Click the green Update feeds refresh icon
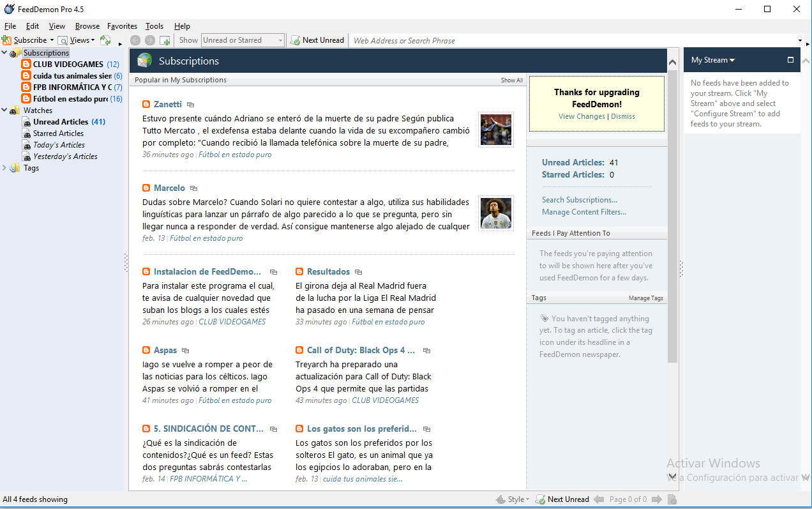Screen dimensions: 812x509 point(105,40)
